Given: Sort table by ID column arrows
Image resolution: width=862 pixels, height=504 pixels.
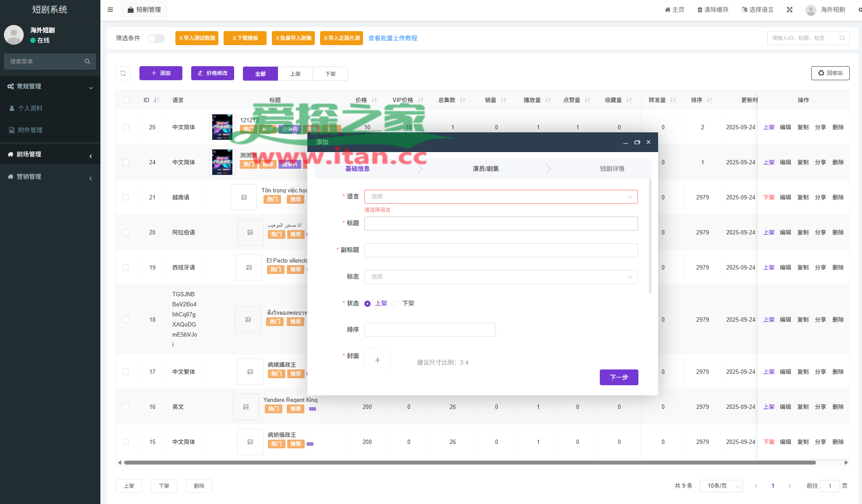Looking at the screenshot, I should [157, 100].
